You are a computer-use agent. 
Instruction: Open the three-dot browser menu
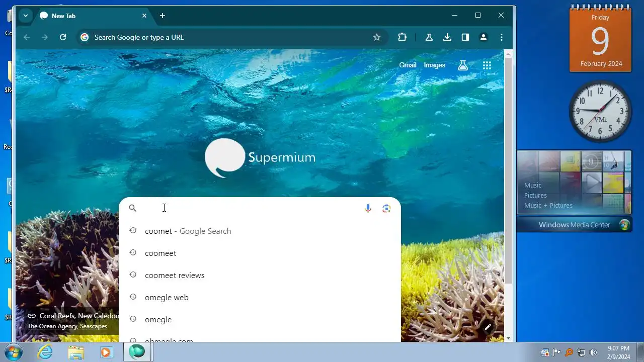502,37
